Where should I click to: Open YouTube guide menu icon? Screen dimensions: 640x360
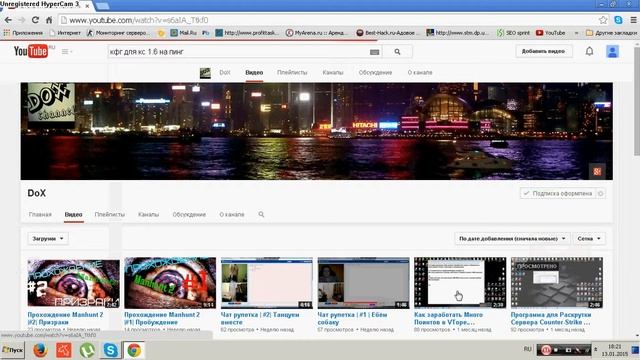tap(67, 52)
